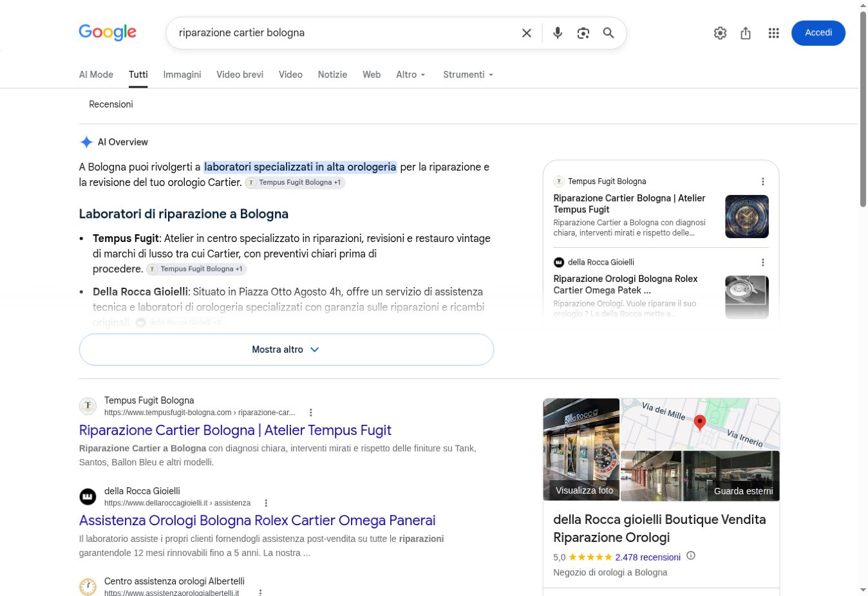This screenshot has width=868, height=596.
Task: Click highlighted 'laboratori specializzati in alta orologeria' text
Action: coord(300,167)
